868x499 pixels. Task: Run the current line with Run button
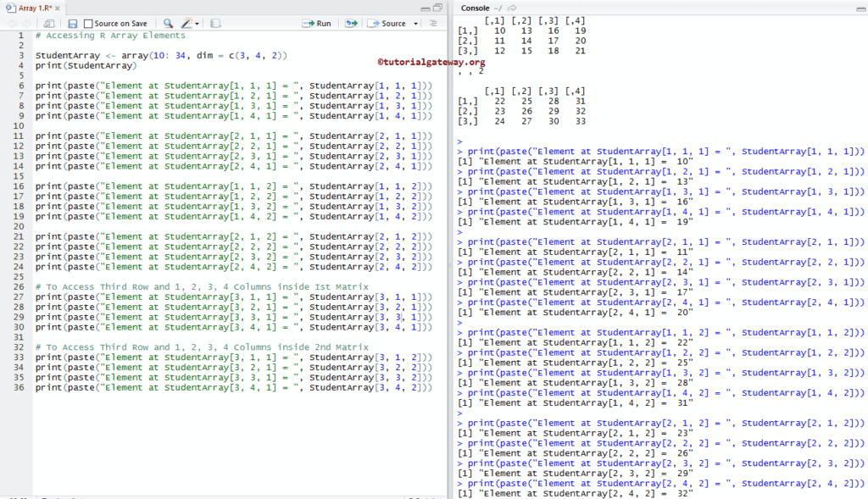click(x=317, y=23)
